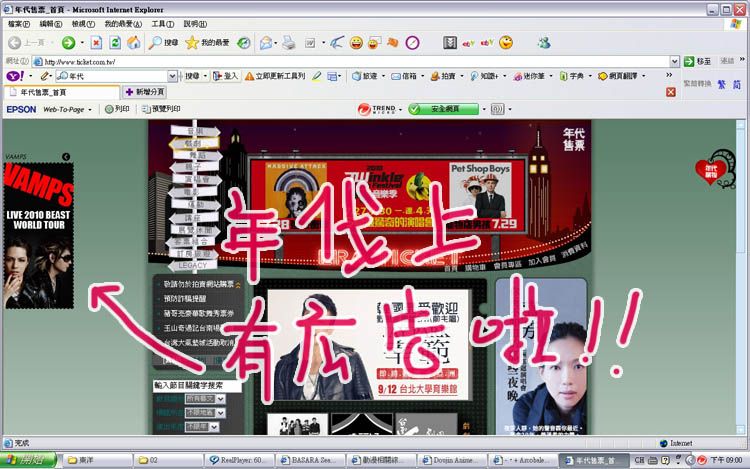Click the Edit document icon
Image resolution: width=750 pixels, height=469 pixels.
click(x=310, y=43)
